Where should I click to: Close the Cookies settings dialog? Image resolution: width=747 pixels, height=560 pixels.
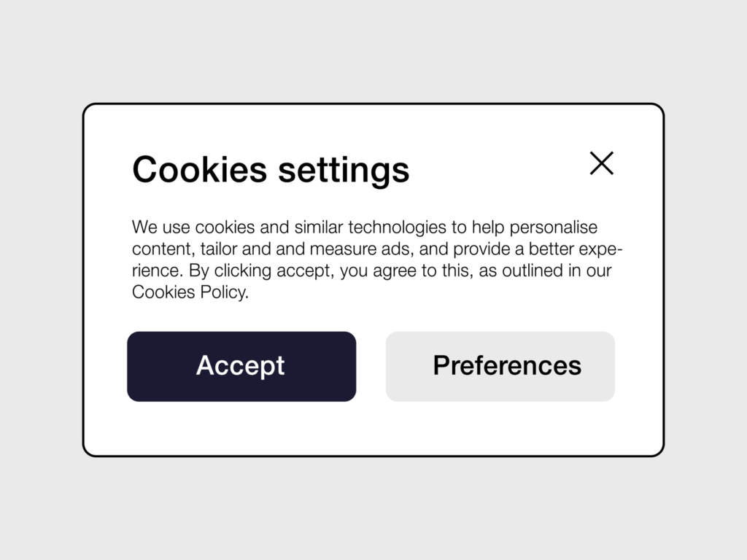pyautogui.click(x=601, y=163)
